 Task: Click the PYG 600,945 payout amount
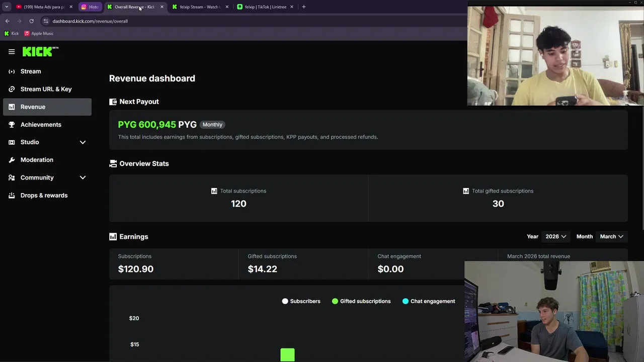click(x=157, y=125)
